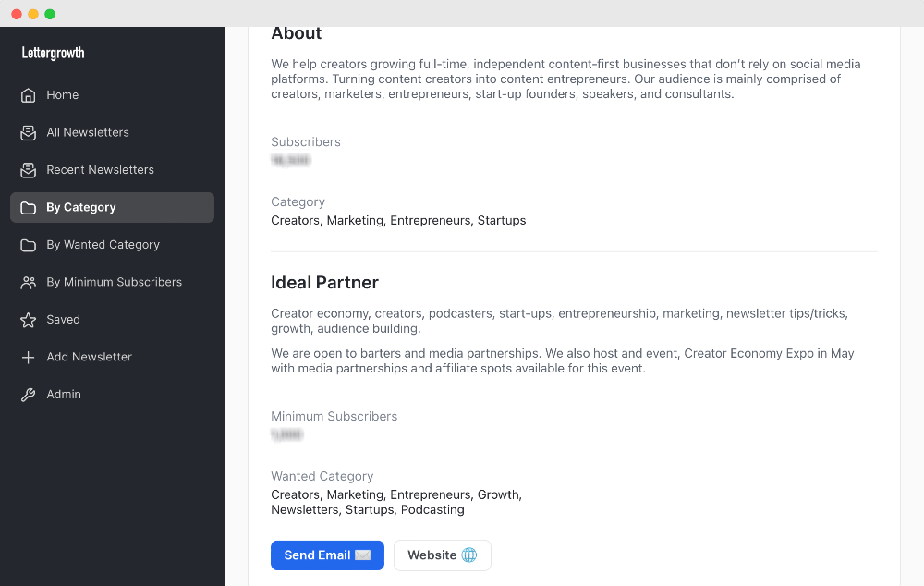The width and height of the screenshot is (924, 586).
Task: Click the Home house icon
Action: pyautogui.click(x=29, y=95)
